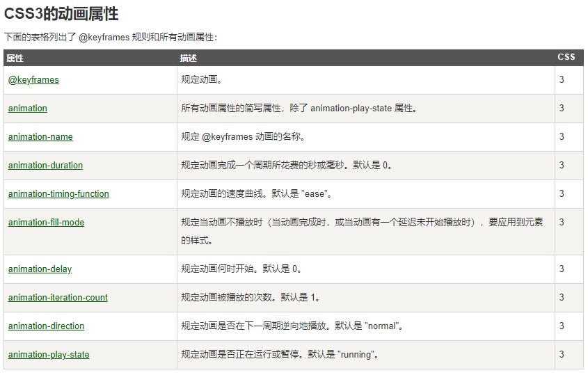Click CSS version 3 in animation-fill-mode row
The height and width of the screenshot is (375, 588).
[562, 222]
